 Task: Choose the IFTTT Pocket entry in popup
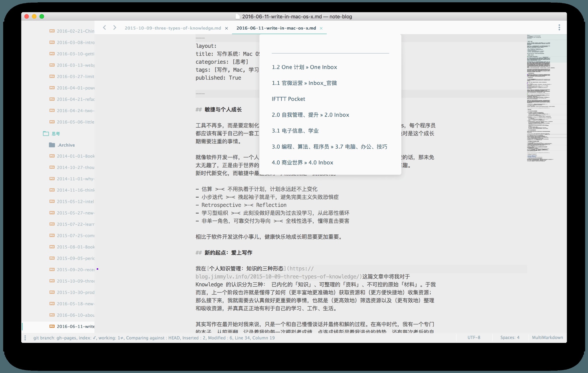(288, 99)
